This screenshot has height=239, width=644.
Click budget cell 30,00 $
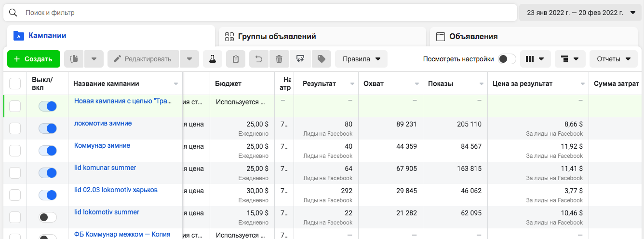pos(257,190)
